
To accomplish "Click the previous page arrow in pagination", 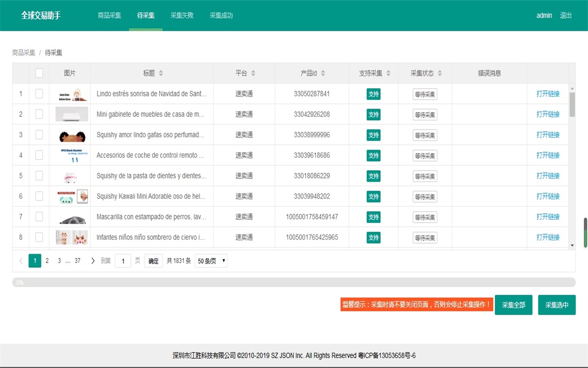I will 21,261.
